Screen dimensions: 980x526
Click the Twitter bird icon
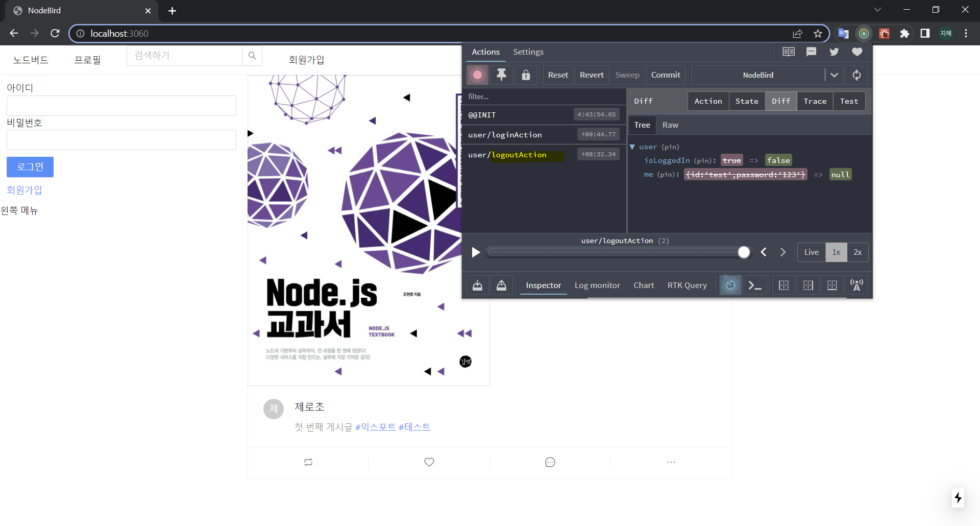[834, 52]
